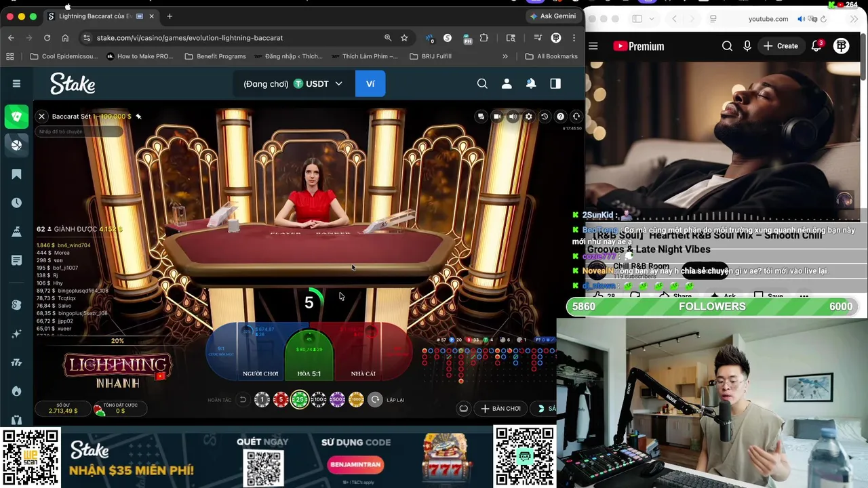Click the Chrome address bar URL
The image size is (868, 488).
click(190, 38)
